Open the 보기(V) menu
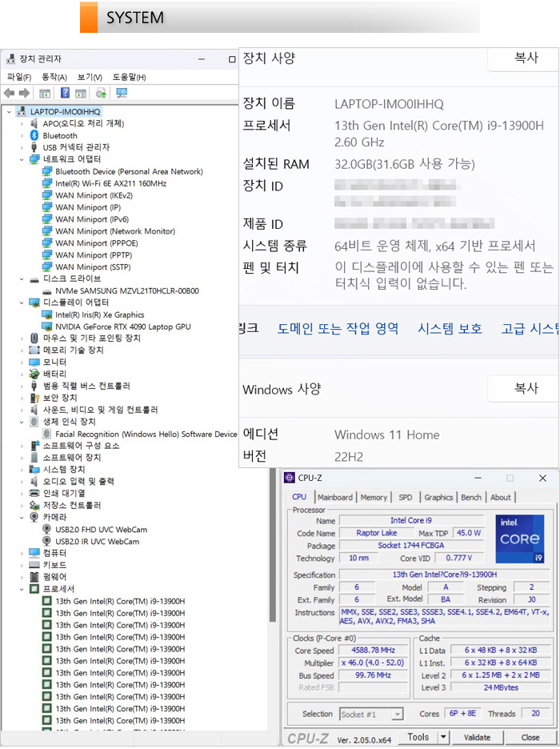This screenshot has height=749, width=560. 90,77
